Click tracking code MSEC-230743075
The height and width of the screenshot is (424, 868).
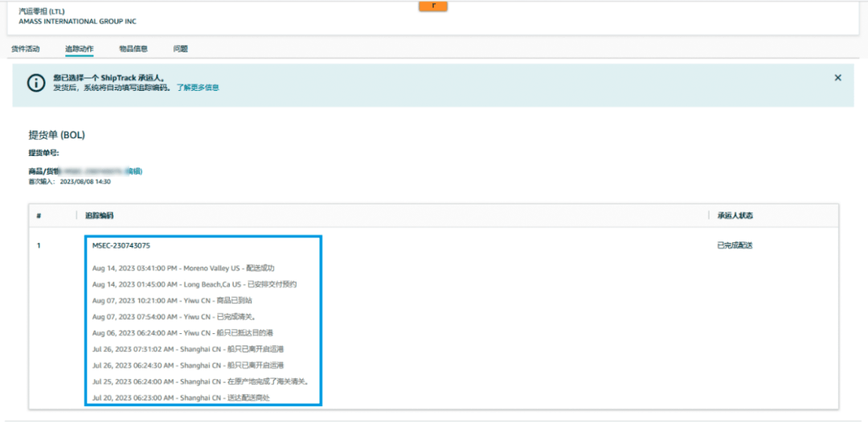pos(121,245)
